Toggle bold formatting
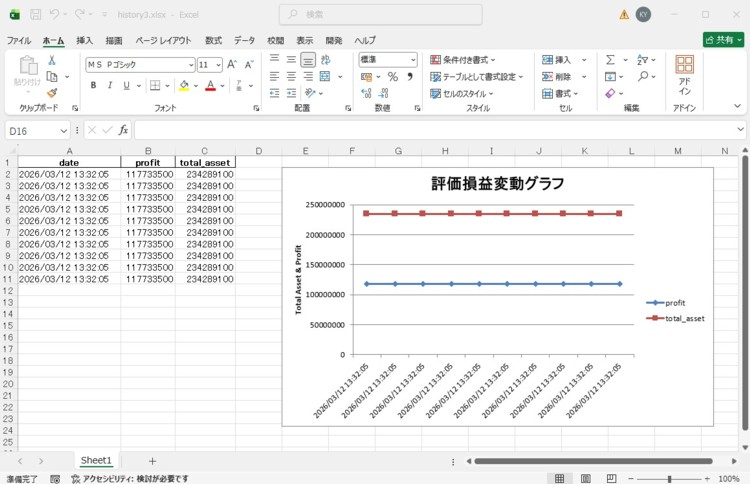Image resolution: width=750 pixels, height=484 pixels. 94,86
